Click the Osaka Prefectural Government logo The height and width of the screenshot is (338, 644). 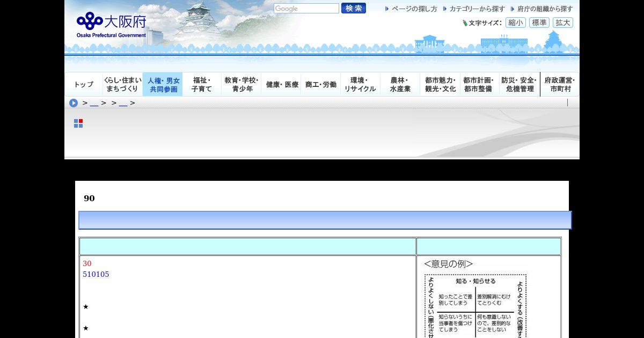point(111,25)
